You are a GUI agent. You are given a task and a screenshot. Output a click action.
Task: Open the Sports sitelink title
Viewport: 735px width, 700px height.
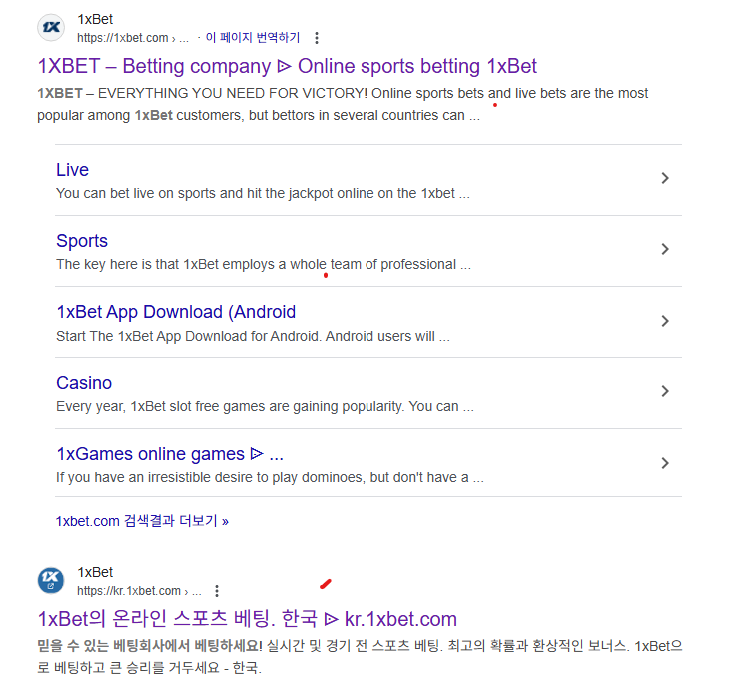point(82,241)
